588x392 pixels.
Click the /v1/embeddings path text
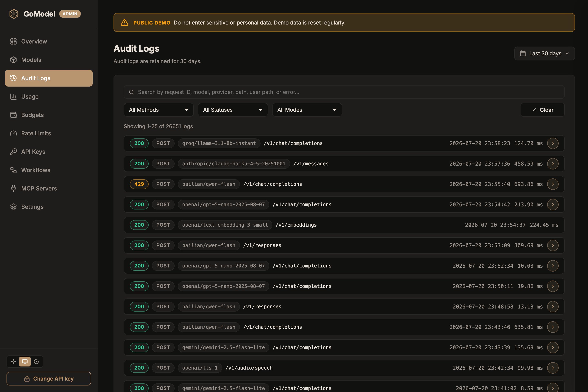296,225
